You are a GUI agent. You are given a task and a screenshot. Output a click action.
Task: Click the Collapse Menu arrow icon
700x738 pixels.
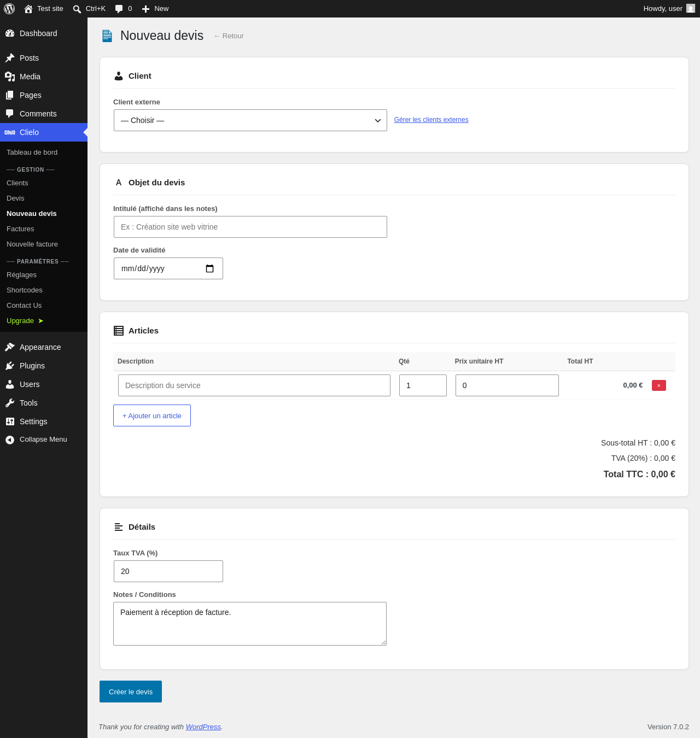pos(10,440)
